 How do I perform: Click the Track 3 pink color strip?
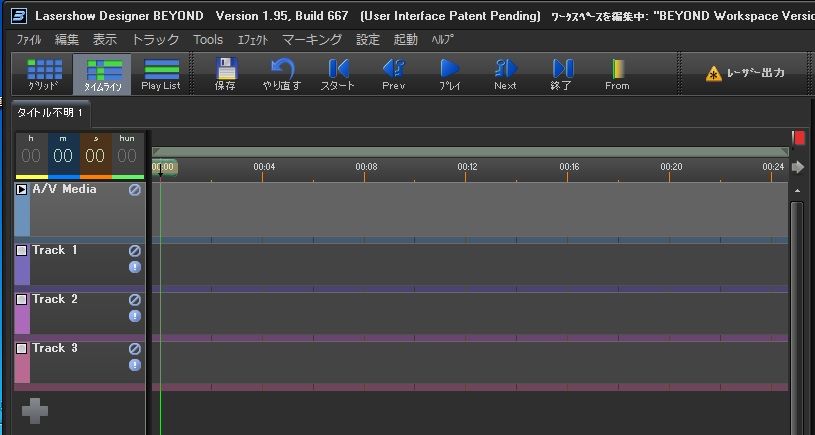click(21, 369)
